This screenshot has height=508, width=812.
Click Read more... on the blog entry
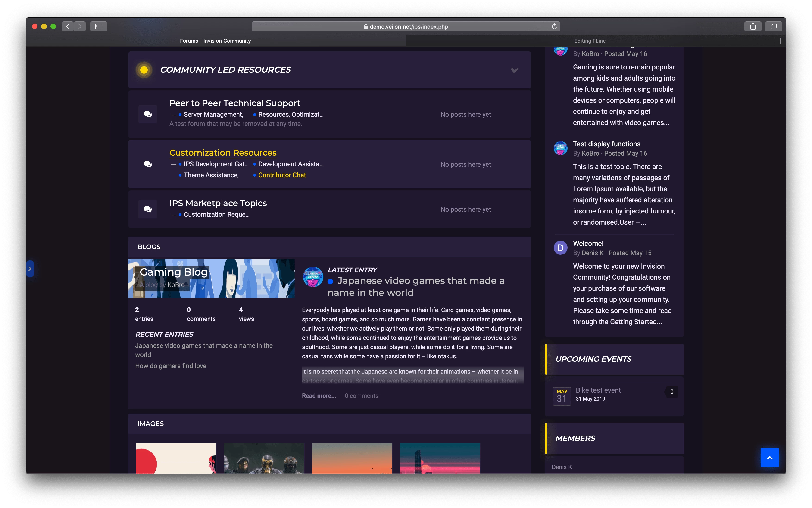click(x=319, y=395)
